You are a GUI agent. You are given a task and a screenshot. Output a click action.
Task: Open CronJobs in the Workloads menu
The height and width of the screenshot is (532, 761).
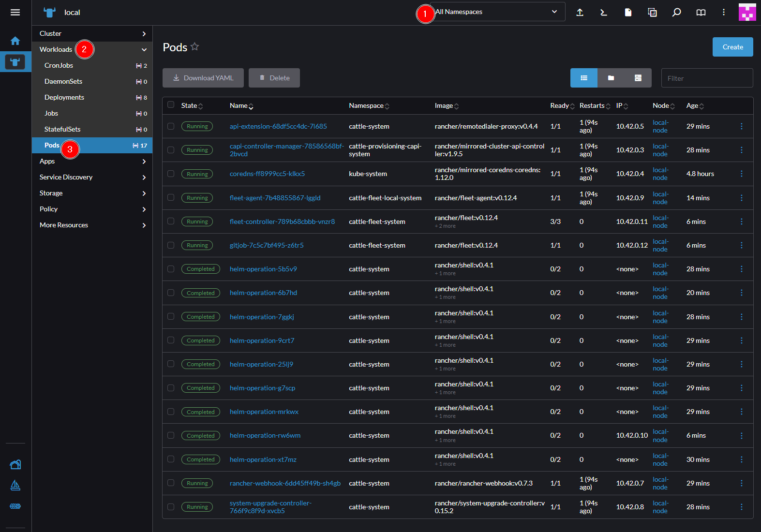pyautogui.click(x=92, y=65)
